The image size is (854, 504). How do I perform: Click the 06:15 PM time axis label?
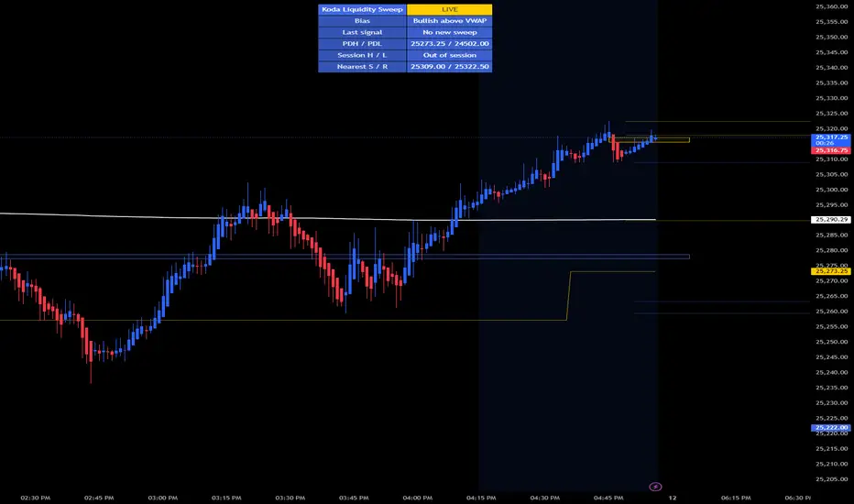pyautogui.click(x=736, y=498)
